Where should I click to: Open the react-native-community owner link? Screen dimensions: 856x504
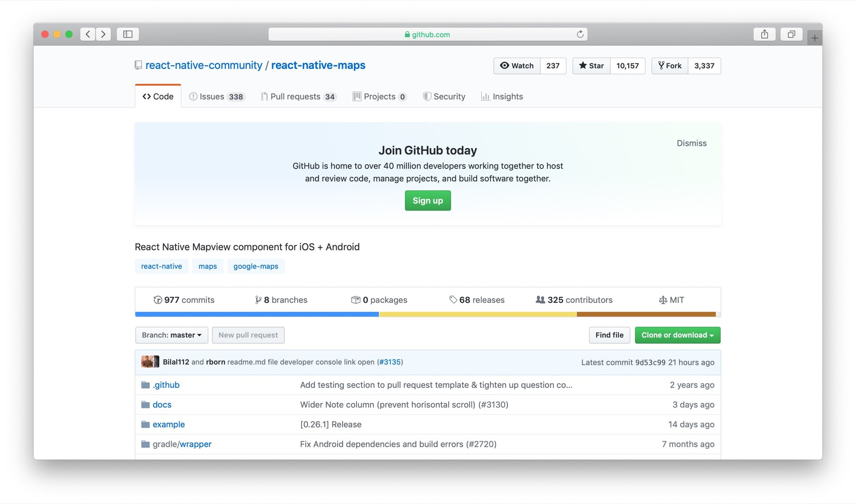point(204,65)
